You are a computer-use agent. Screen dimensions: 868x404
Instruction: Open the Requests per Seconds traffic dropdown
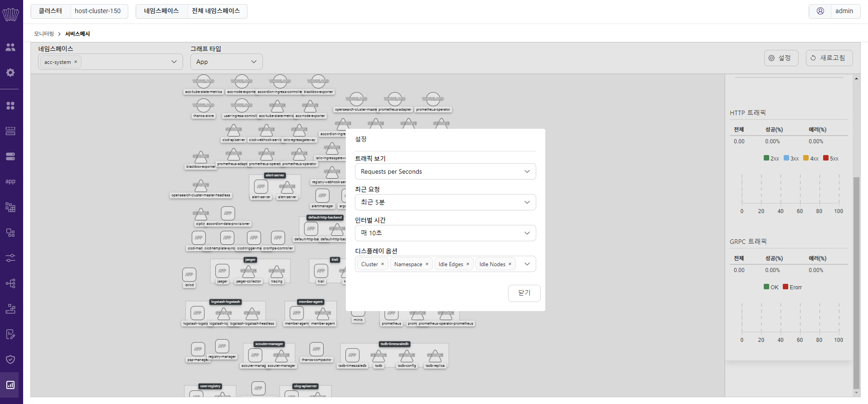(x=445, y=171)
